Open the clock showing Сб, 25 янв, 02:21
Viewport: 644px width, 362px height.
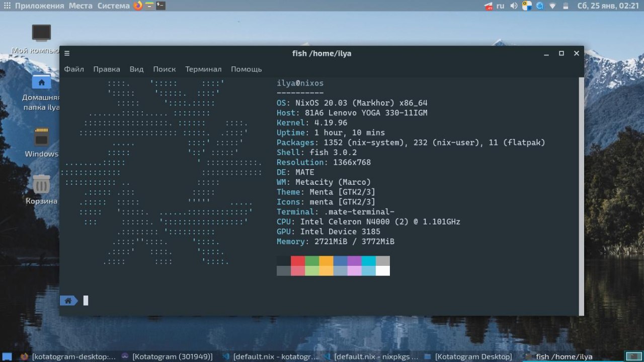coord(608,6)
